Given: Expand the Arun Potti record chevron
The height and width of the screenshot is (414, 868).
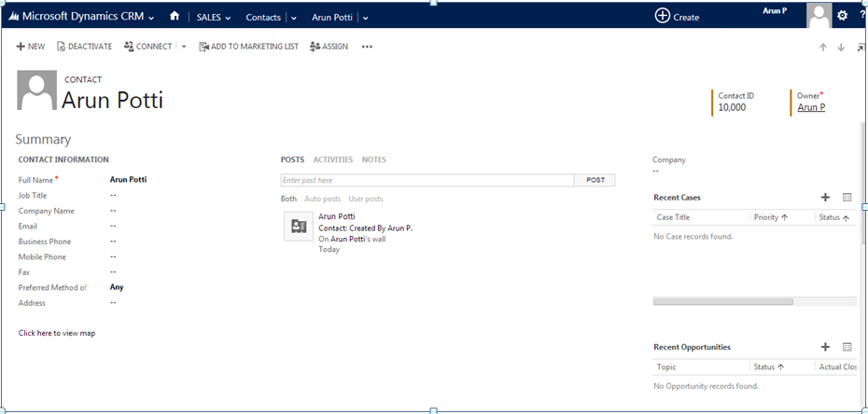Looking at the screenshot, I should coord(365,18).
